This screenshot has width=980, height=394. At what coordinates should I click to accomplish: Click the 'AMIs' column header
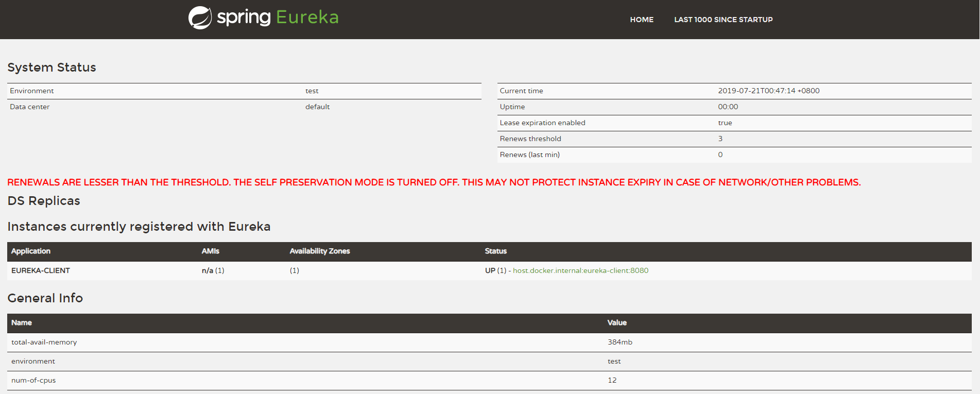click(x=211, y=251)
